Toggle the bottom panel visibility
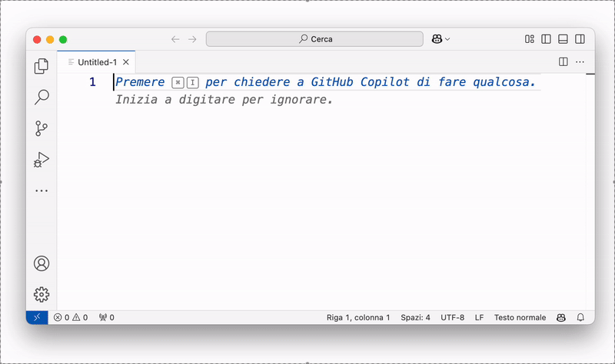615x364 pixels. (x=563, y=39)
